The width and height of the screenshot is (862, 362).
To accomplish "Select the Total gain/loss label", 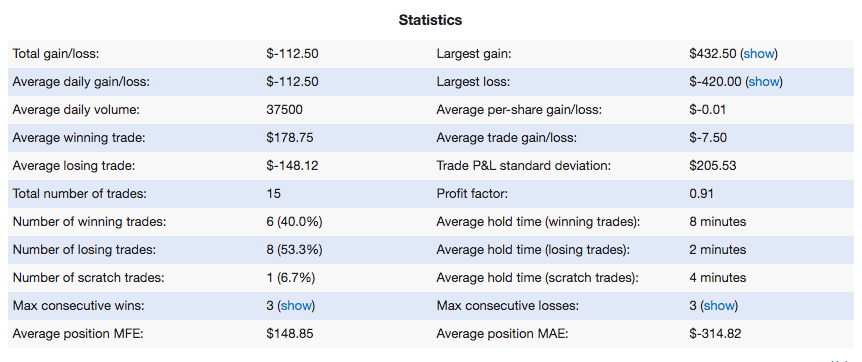I will [x=56, y=54].
